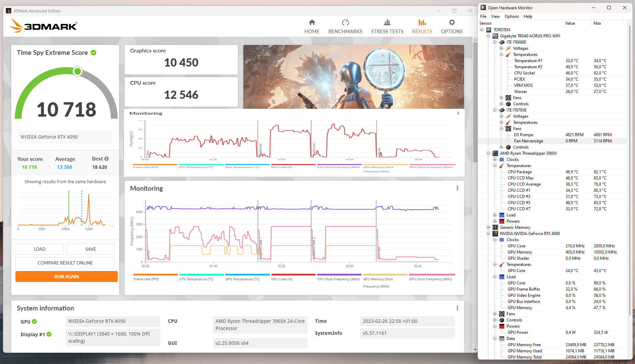This screenshot has width=635, height=364.
Task: Click the green check next to GPU
Action: click(x=34, y=321)
